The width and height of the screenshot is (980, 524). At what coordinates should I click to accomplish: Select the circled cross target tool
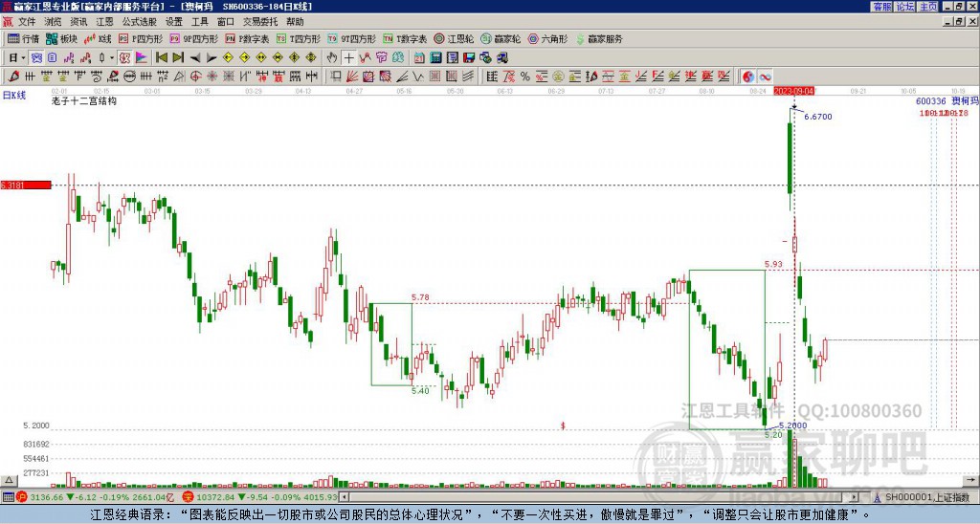pos(195,76)
